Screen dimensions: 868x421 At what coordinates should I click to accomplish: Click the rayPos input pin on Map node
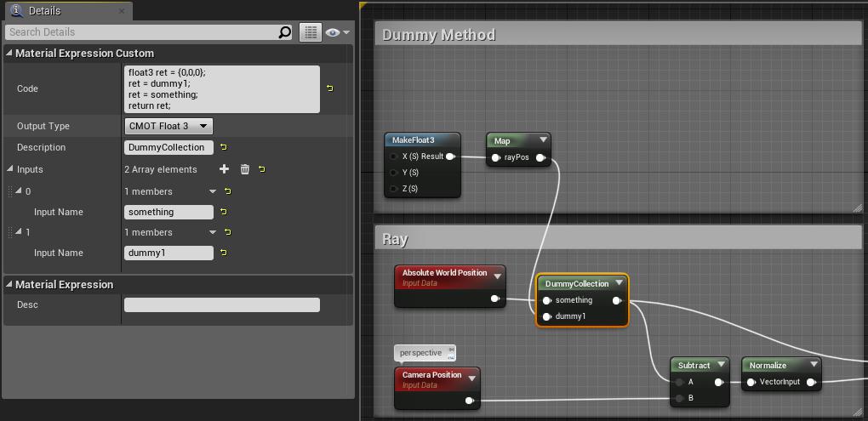[496, 157]
